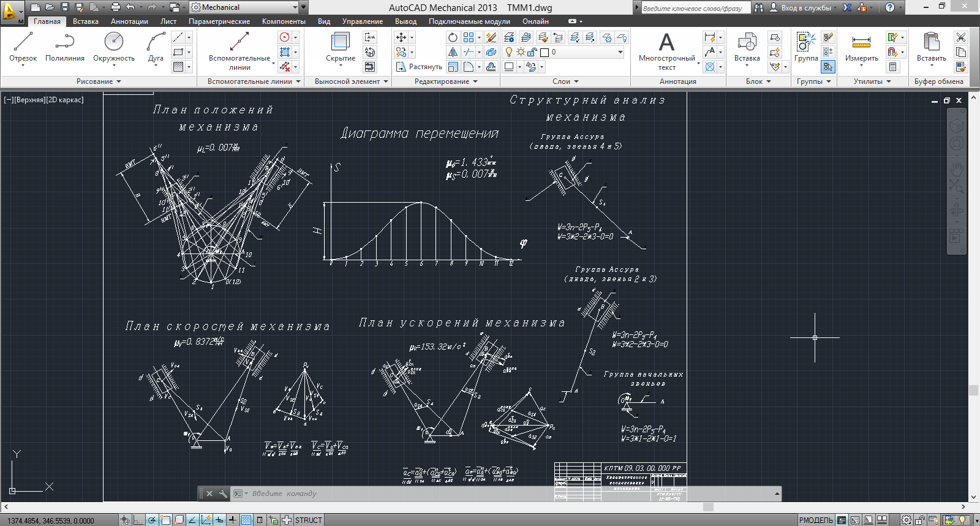The height and width of the screenshot is (526, 980).
Task: Toggle STRUCT button in status bar
Action: (x=308, y=520)
